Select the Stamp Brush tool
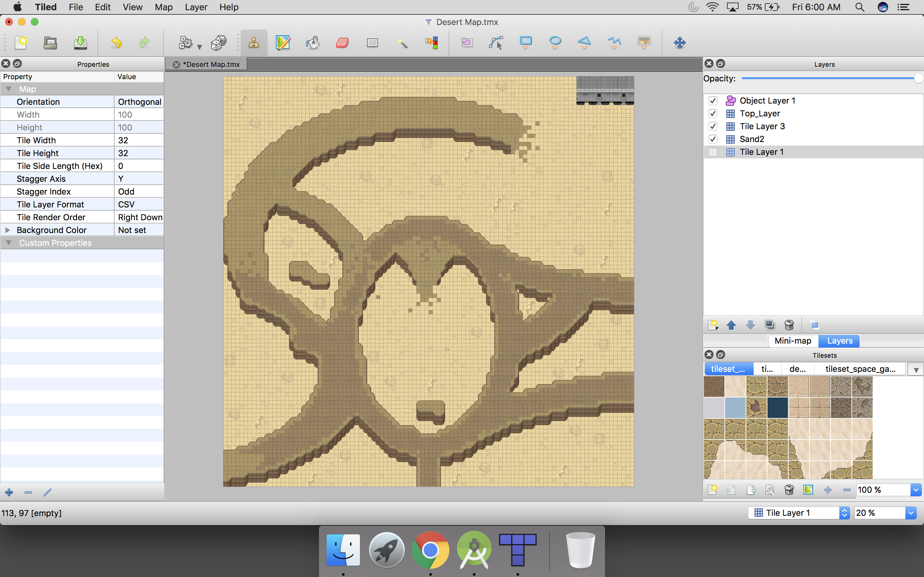Image resolution: width=924 pixels, height=577 pixels. click(x=253, y=42)
